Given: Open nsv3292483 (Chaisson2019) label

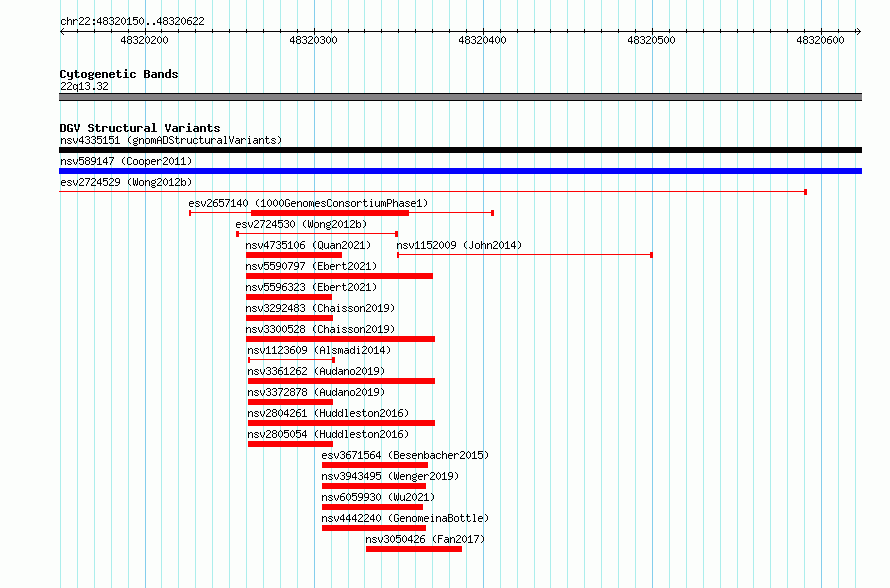Looking at the screenshot, I should [x=320, y=308].
